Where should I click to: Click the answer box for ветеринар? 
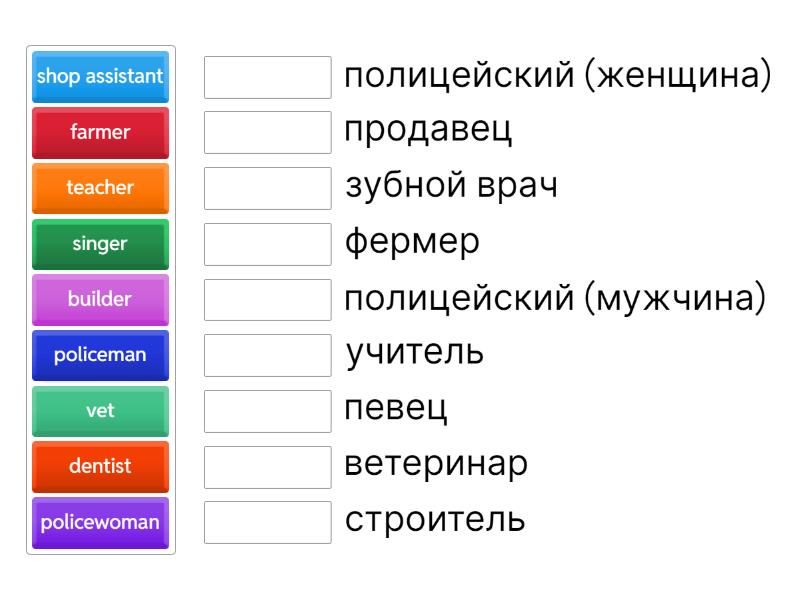pos(267,466)
